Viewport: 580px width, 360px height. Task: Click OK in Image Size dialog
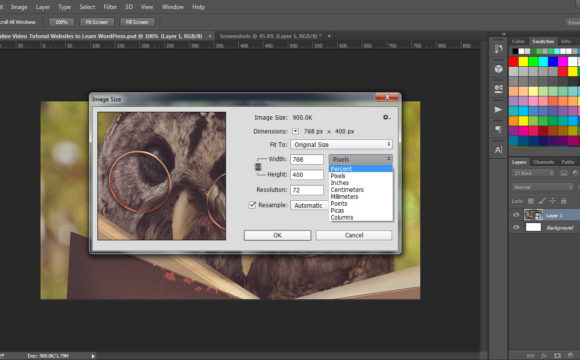pyautogui.click(x=277, y=235)
